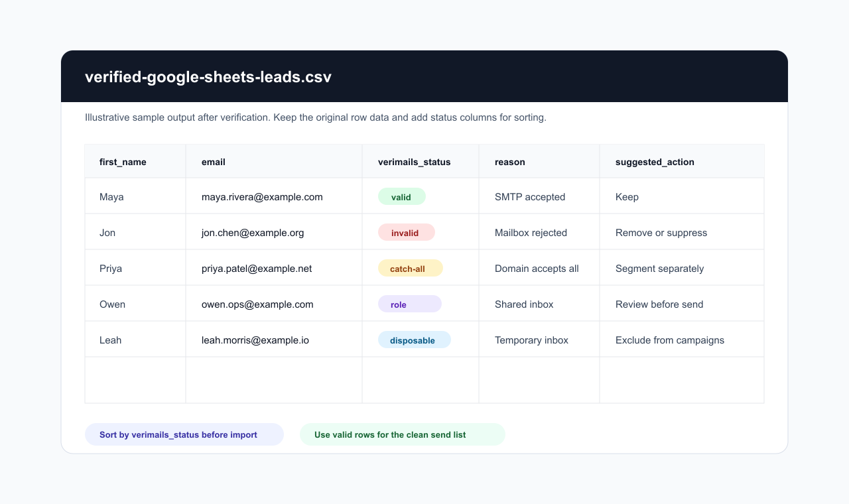Viewport: 849px width, 504px height.
Task: Select the email column header
Action: coord(274,162)
